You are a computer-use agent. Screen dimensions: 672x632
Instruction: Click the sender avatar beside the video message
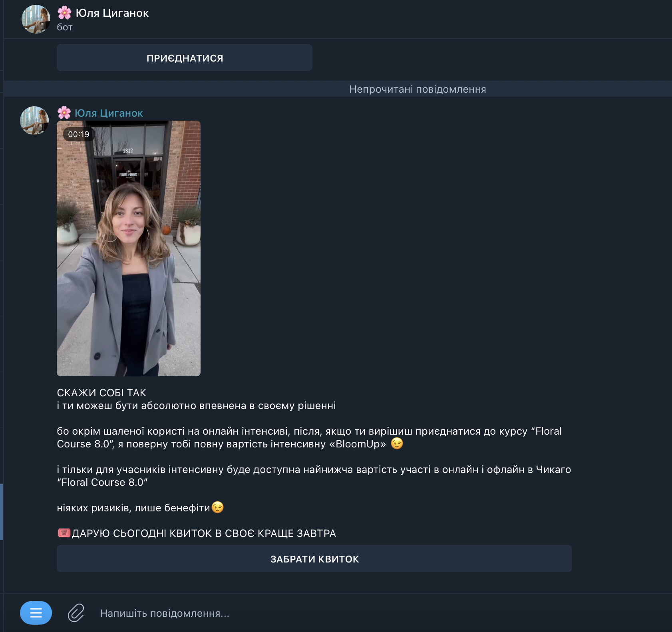coord(34,121)
